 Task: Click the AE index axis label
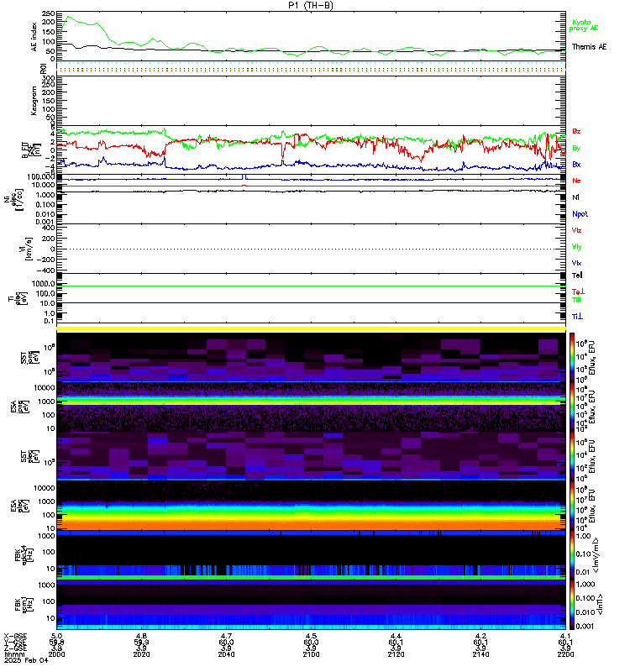pos(34,37)
